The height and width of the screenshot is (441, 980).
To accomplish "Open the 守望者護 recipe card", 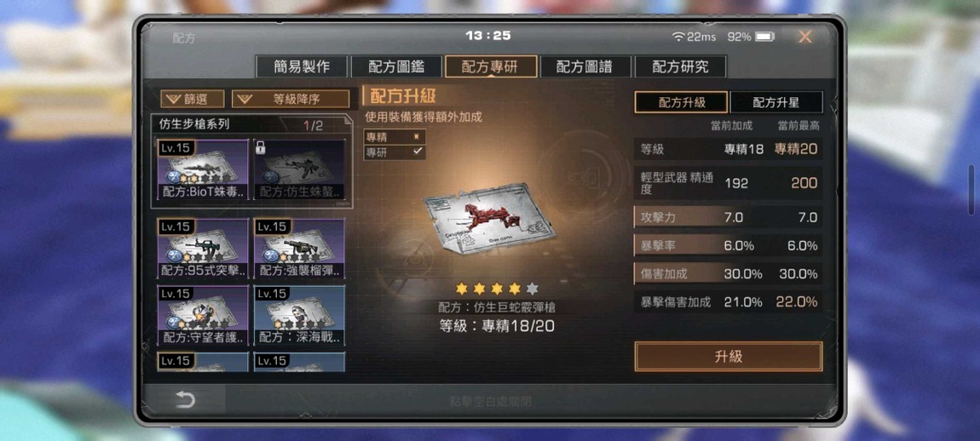I will click(x=203, y=316).
